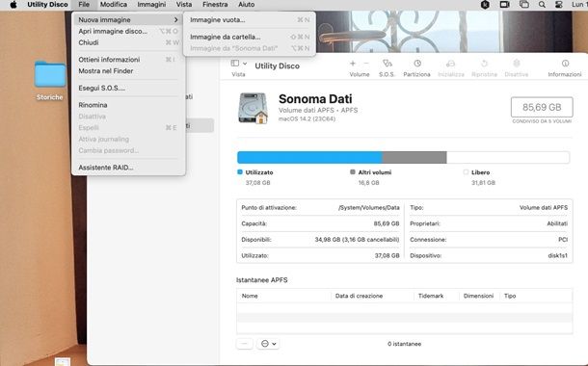Choose Immagine da cartella from submenu
The image size is (588, 366).
pyautogui.click(x=250, y=37)
